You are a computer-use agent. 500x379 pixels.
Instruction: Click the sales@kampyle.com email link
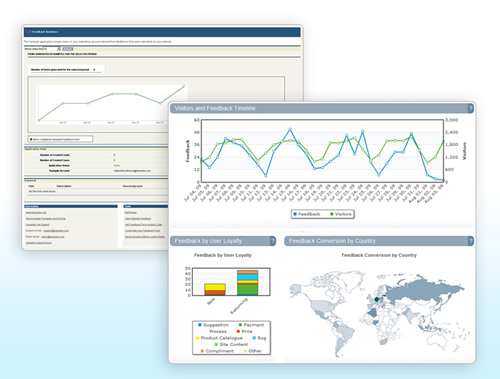53,237
